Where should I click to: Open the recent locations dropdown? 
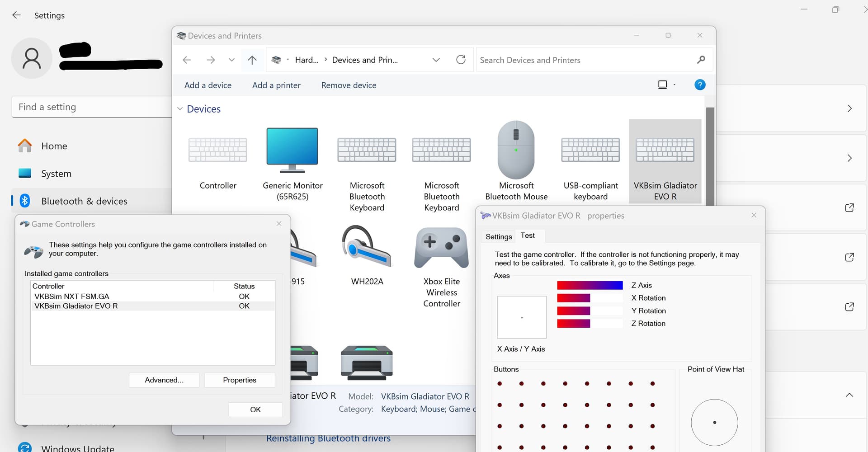[231, 60]
